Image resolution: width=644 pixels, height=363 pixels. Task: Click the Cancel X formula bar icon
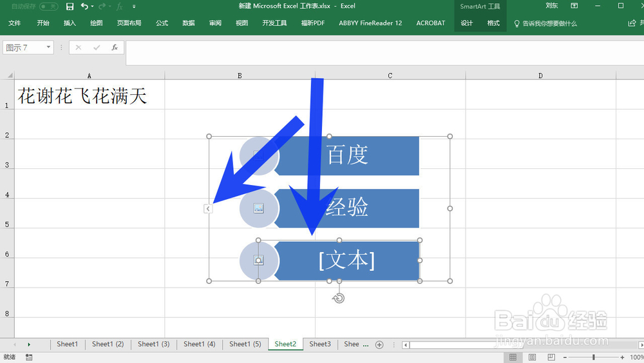[x=79, y=48]
